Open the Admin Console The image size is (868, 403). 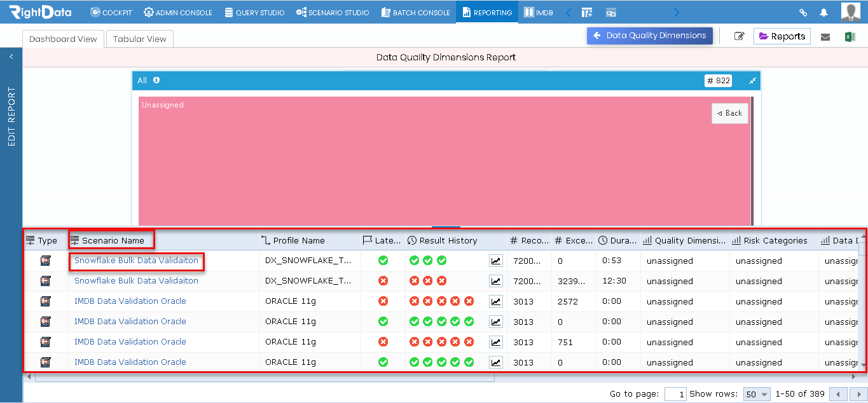pyautogui.click(x=178, y=11)
